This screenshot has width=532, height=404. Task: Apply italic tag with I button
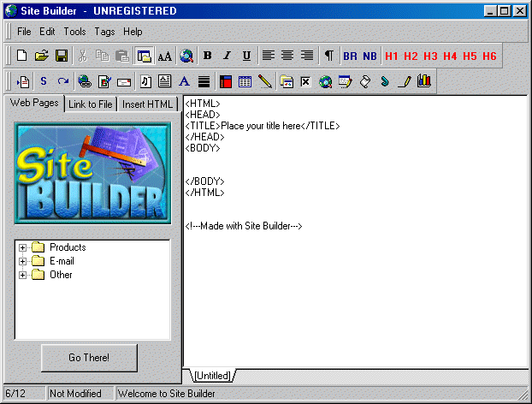pos(227,56)
